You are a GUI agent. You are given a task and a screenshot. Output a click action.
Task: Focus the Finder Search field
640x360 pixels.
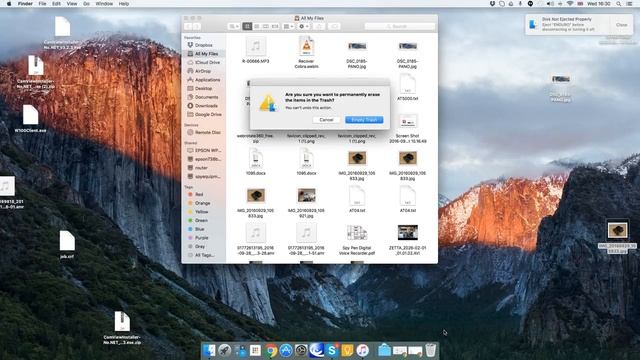coord(400,27)
